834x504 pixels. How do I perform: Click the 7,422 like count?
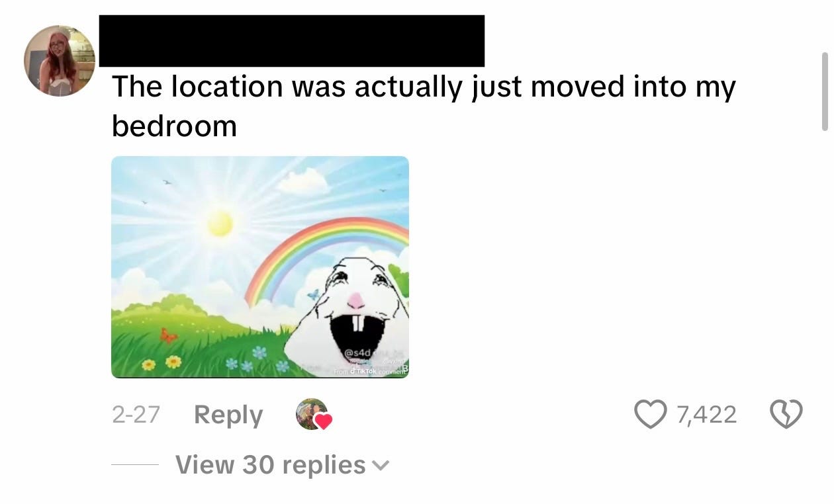[x=706, y=415]
